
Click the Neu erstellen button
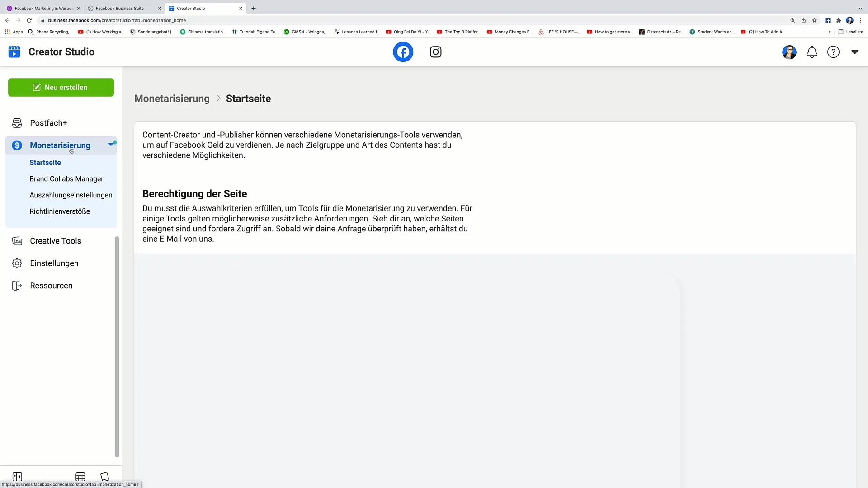click(x=61, y=87)
